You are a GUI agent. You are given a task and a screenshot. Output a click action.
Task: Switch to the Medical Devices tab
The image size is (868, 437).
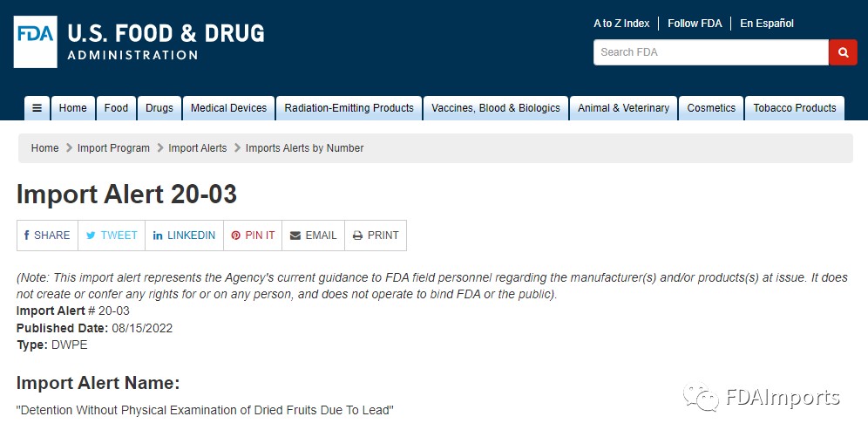coord(228,108)
